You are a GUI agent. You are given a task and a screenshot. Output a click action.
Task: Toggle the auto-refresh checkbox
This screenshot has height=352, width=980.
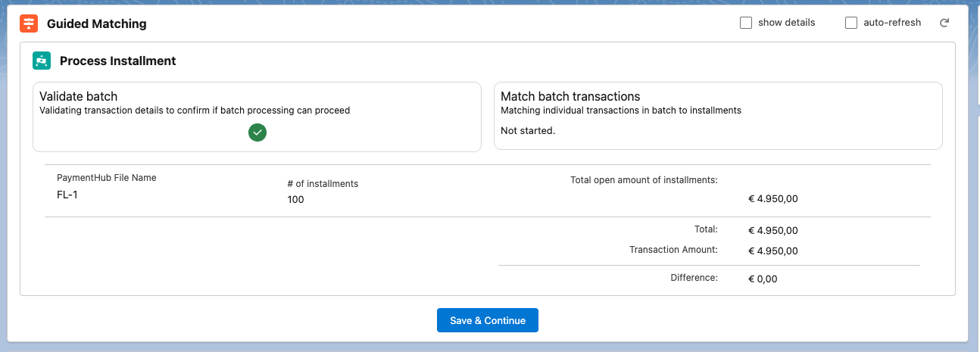[851, 23]
